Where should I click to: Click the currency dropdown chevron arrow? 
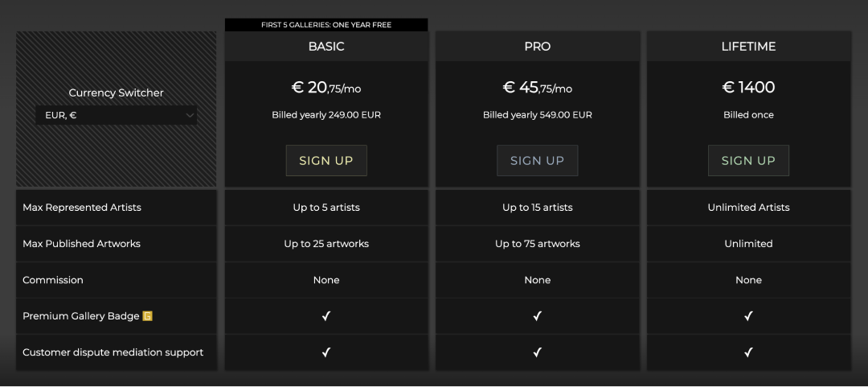[190, 115]
